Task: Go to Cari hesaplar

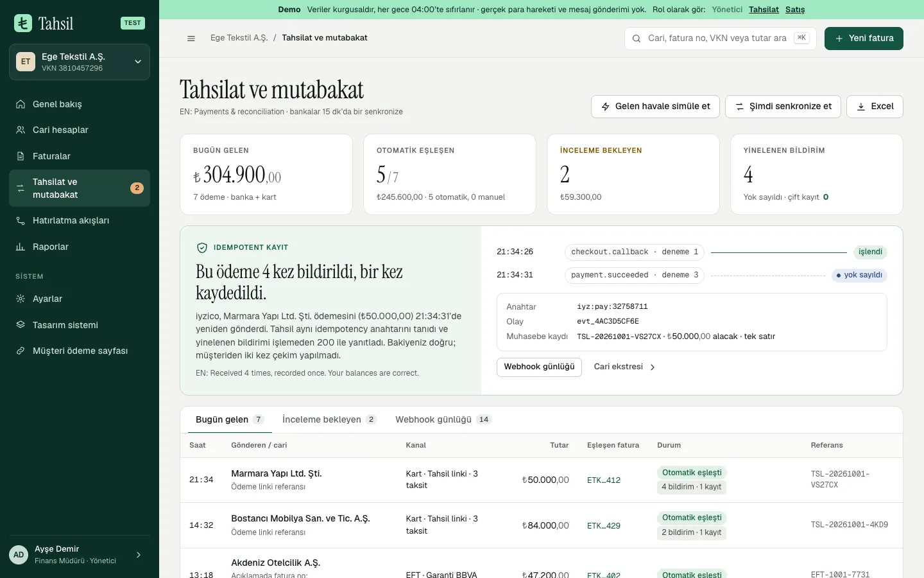Action: [x=80, y=130]
